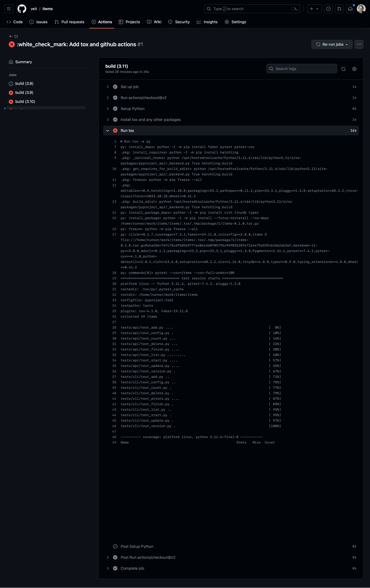370x588 pixels.
Task: Switch to the Projects tab
Action: (129, 22)
